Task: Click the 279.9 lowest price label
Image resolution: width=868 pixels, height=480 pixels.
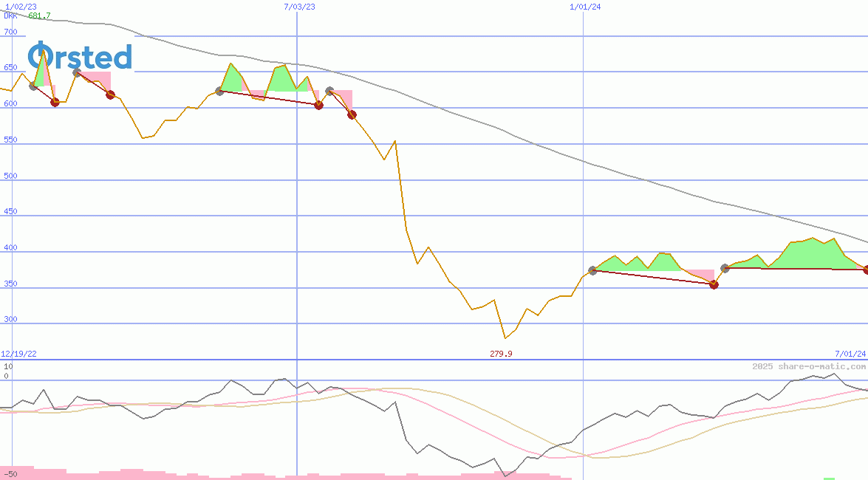Action: (x=501, y=354)
